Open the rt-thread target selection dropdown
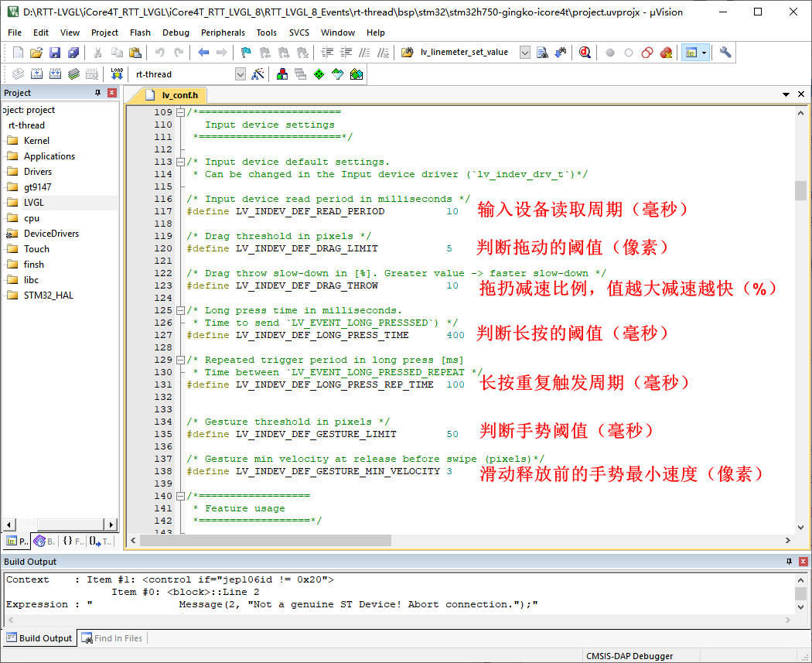The height and width of the screenshot is (663, 812). click(240, 74)
